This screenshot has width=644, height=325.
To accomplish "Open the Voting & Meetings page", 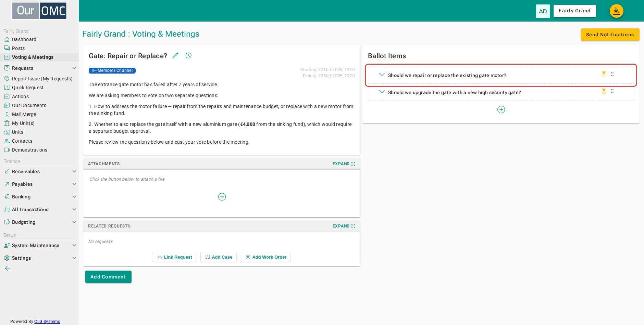I will pos(39,57).
